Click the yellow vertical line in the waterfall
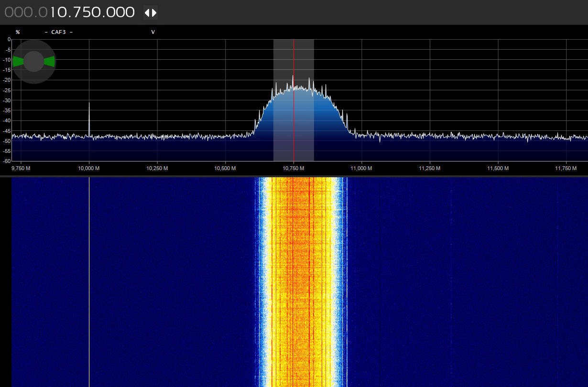The image size is (588, 387). pyautogui.click(x=89, y=282)
